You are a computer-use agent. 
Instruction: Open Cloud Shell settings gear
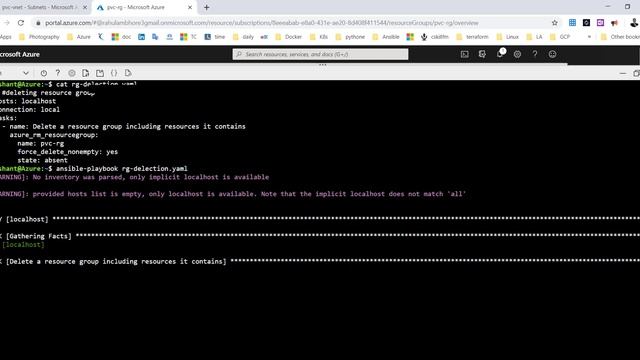[x=72, y=73]
